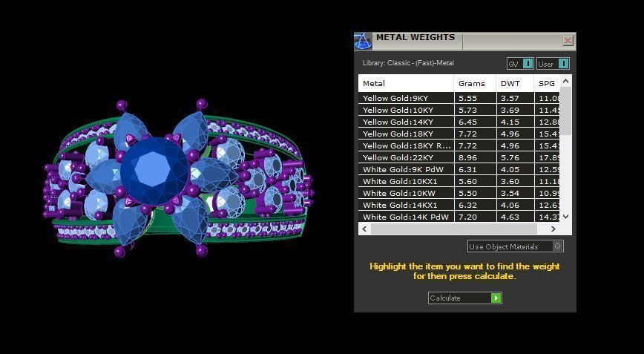
Task: Select the Yellow Gold:9KY row
Action: click(x=459, y=98)
